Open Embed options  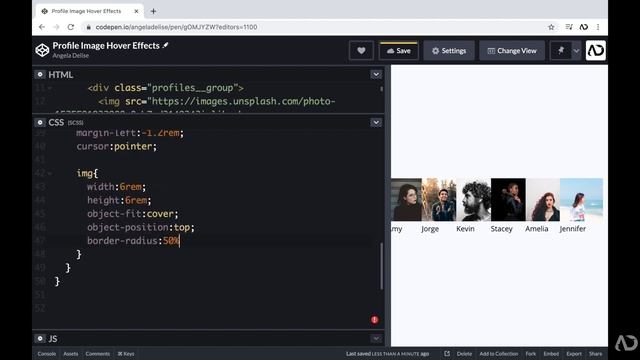[551, 353]
